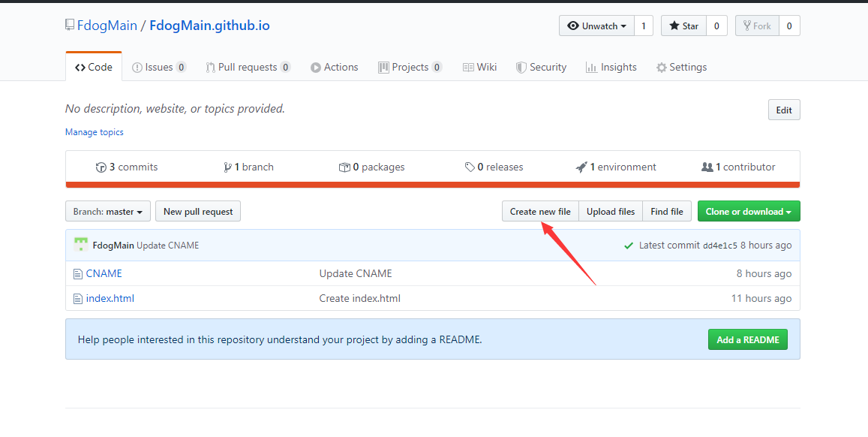Click the Projects board icon
868x437 pixels.
pyautogui.click(x=383, y=68)
